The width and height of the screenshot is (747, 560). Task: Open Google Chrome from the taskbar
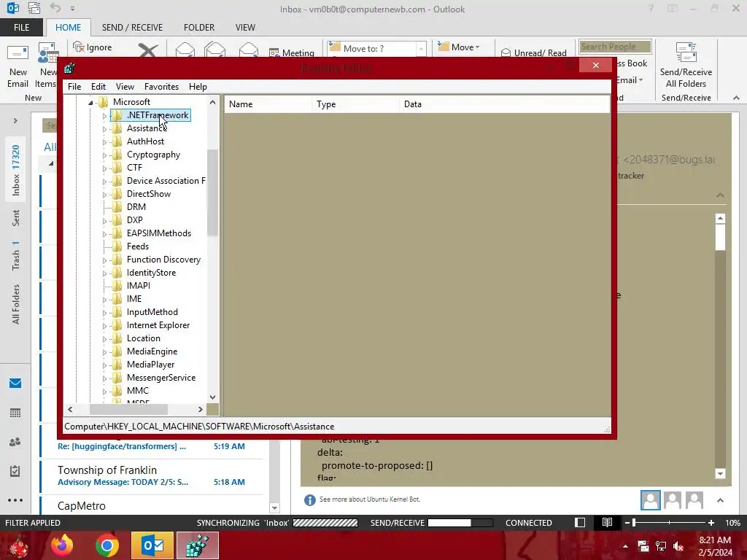coord(107,545)
